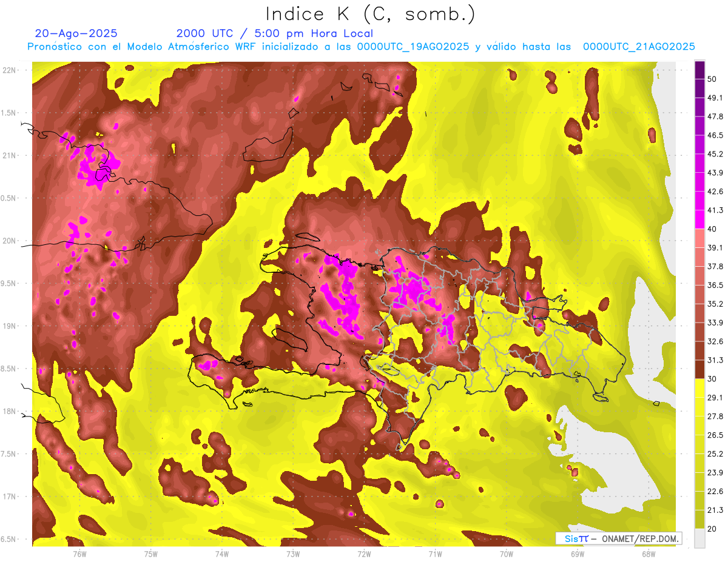This screenshot has width=728, height=562.
Task: Click the legend value "40"
Action: point(713,229)
